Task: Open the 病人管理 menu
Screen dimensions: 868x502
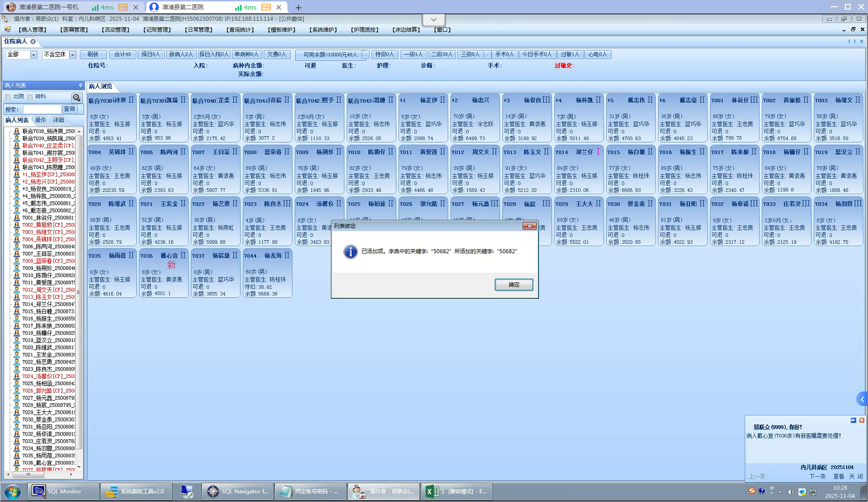Action: 33,30
